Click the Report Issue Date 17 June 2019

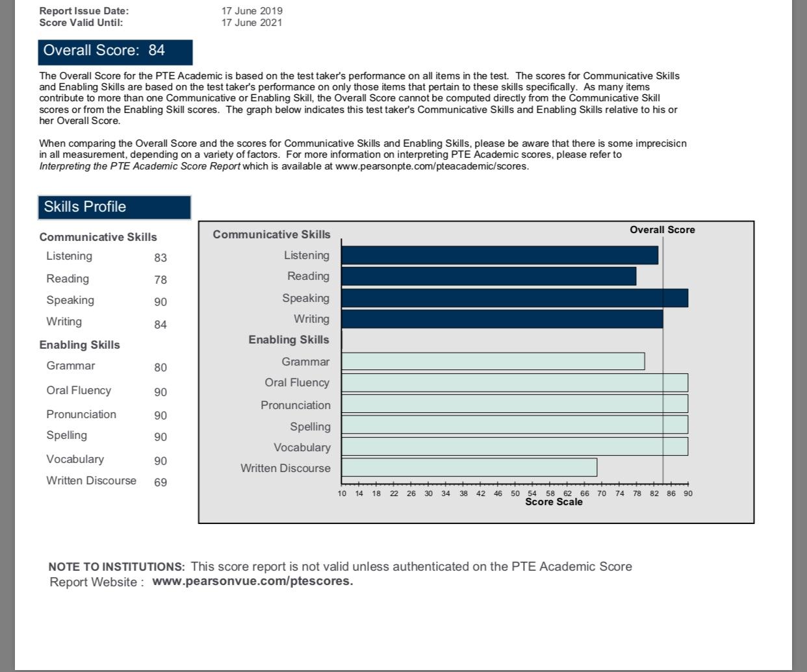click(251, 11)
